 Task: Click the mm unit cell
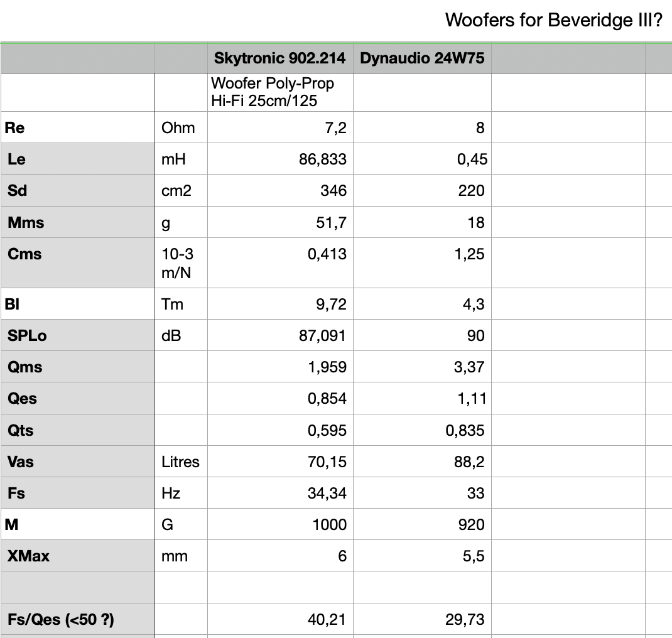(x=181, y=556)
